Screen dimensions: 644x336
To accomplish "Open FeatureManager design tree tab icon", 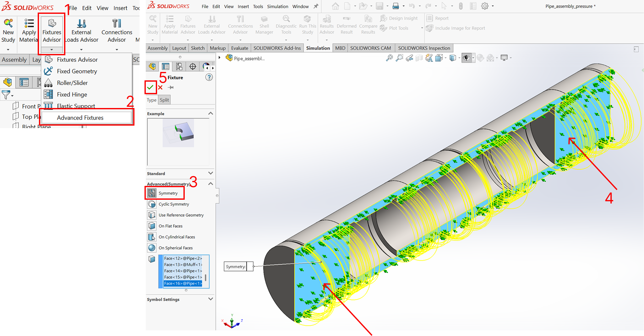I will [x=152, y=66].
